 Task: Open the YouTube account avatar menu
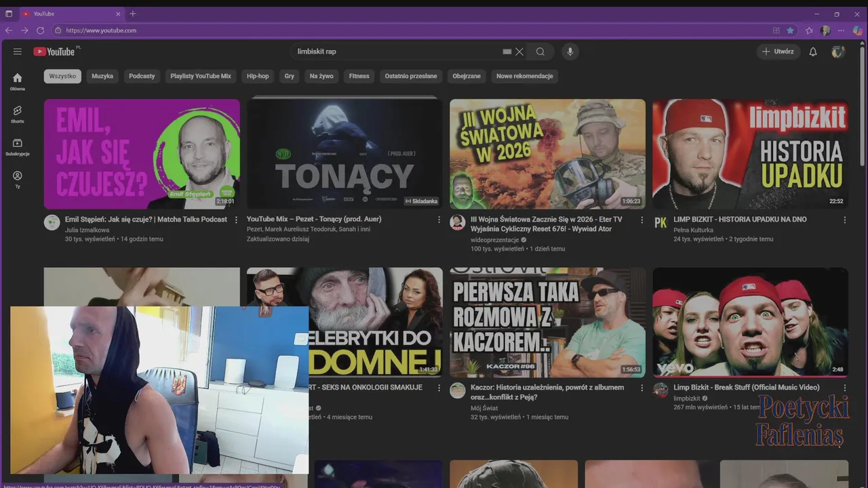(838, 52)
